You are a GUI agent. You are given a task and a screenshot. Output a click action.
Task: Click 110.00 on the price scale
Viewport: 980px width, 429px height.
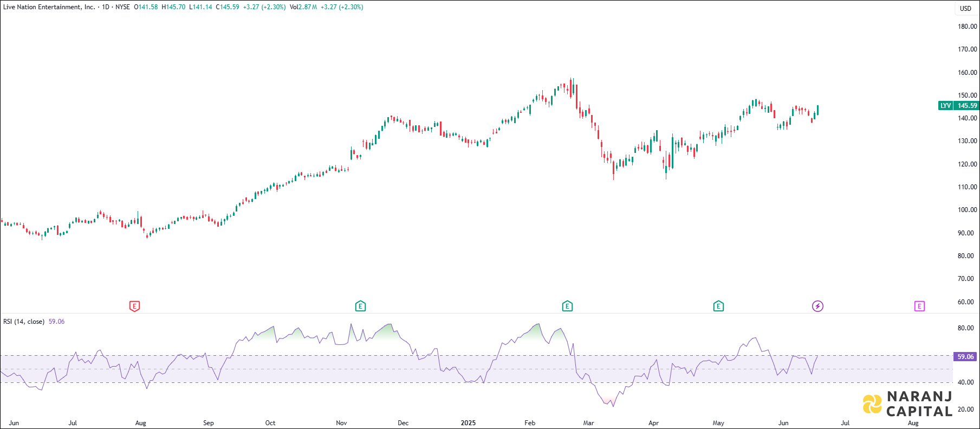pos(968,187)
